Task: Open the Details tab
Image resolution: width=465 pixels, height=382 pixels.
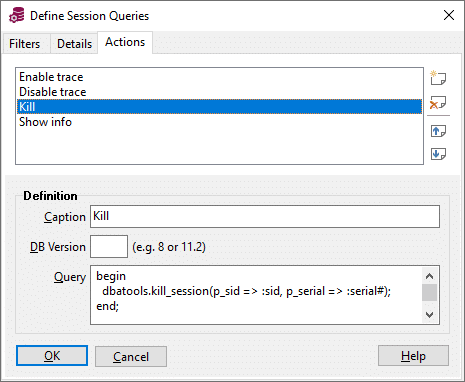Action: [74, 44]
